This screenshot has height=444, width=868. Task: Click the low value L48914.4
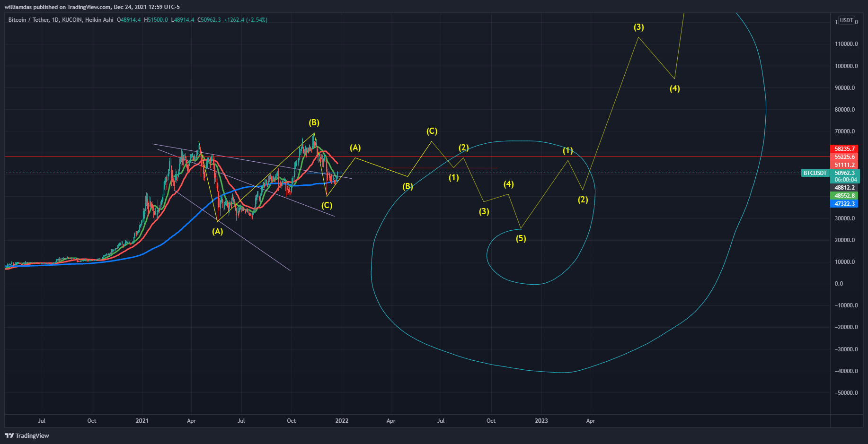[183, 20]
